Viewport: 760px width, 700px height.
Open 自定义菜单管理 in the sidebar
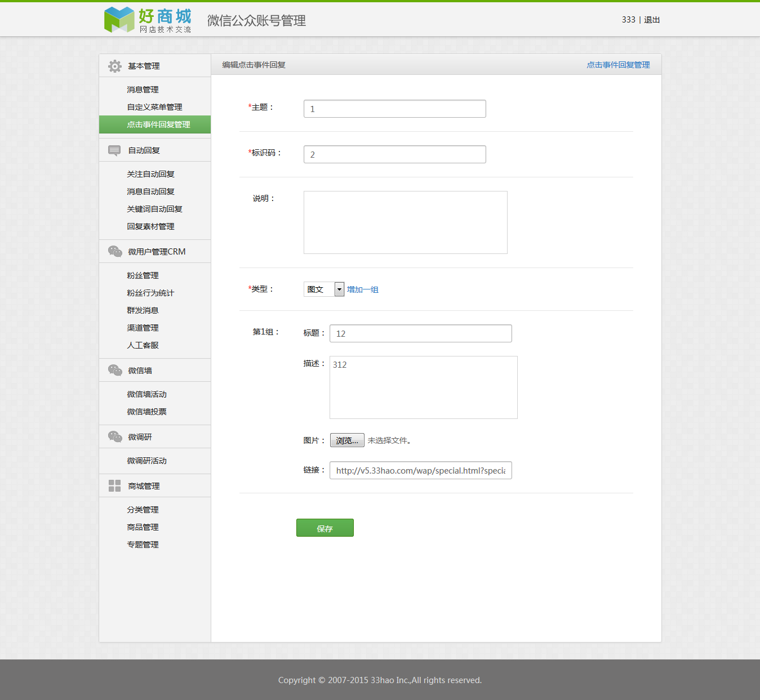pyautogui.click(x=154, y=107)
